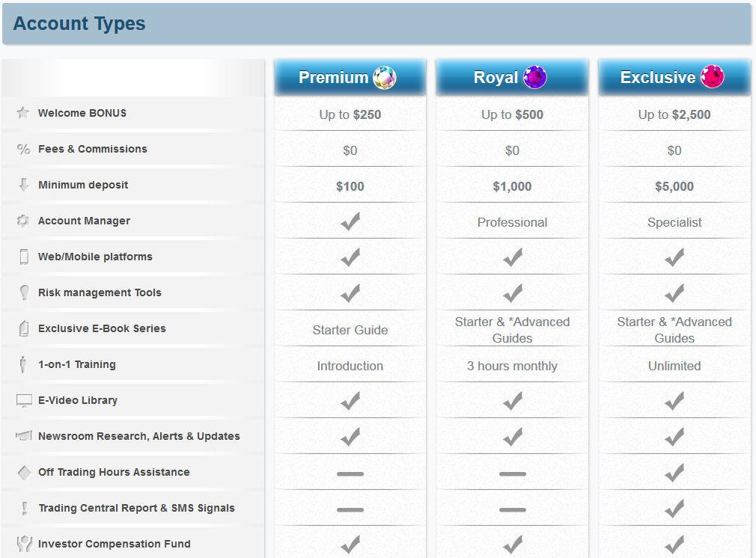Click Investor Compensation Fund label
The image size is (756, 558).
click(115, 544)
